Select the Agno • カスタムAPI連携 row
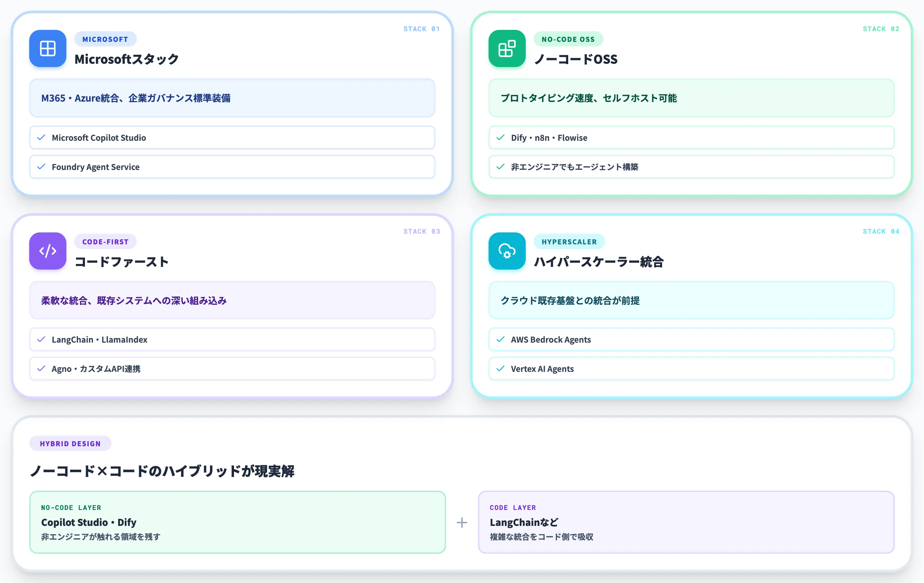924x583 pixels. point(232,369)
